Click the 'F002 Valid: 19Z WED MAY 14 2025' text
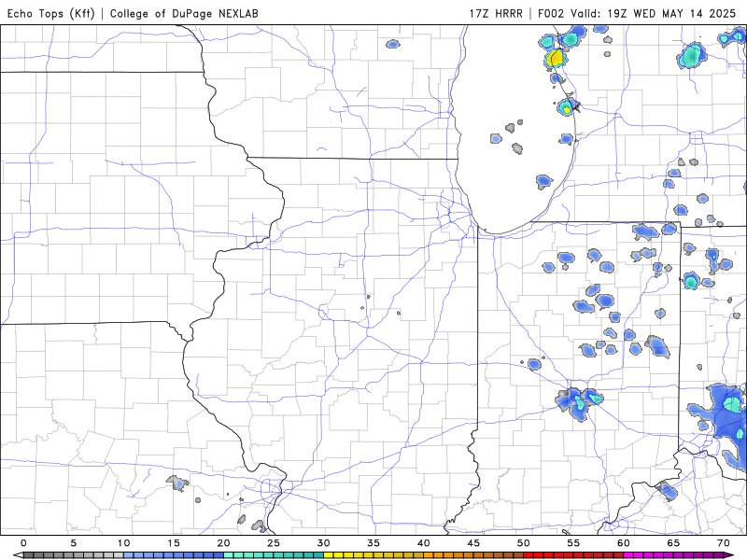 (x=637, y=13)
